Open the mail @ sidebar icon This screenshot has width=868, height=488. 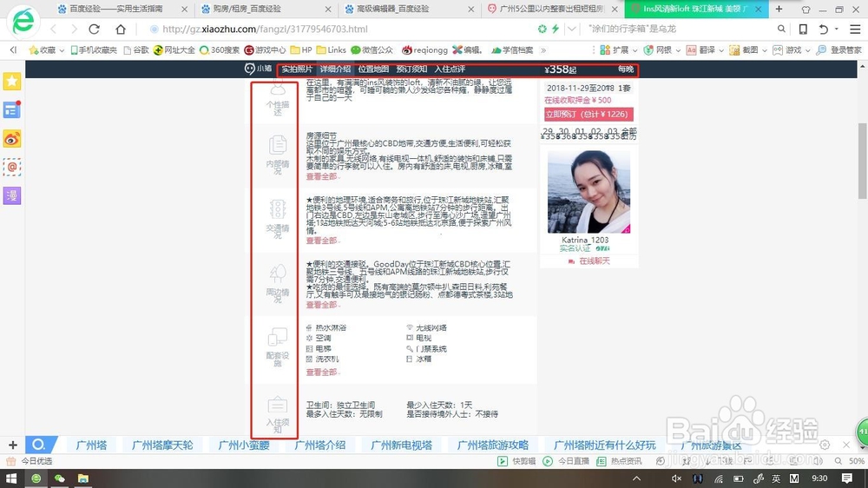(11, 167)
